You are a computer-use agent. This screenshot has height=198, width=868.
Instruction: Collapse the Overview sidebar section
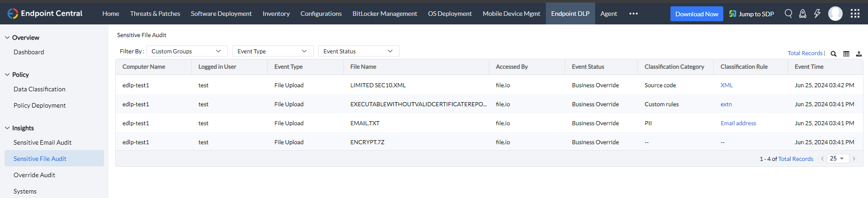pos(7,38)
